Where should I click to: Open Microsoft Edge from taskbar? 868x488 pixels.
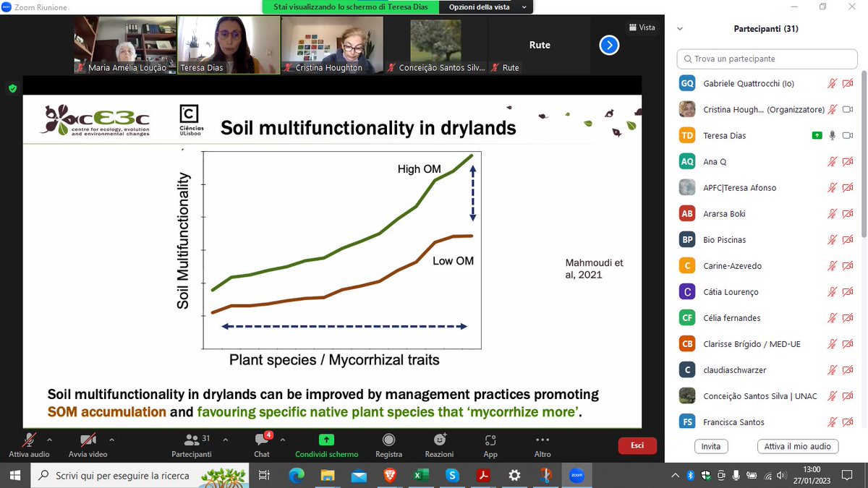point(297,476)
